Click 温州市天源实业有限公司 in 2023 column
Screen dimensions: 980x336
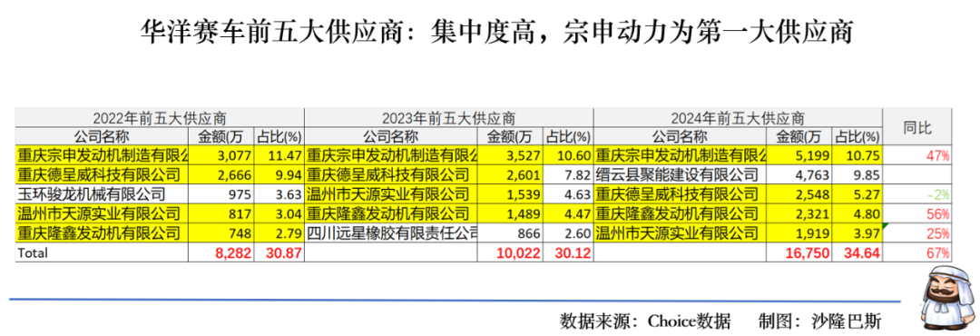coord(391,194)
